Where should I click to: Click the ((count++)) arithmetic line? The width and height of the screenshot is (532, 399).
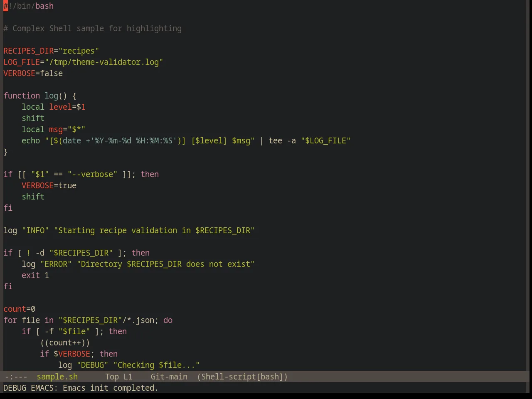[x=65, y=342]
